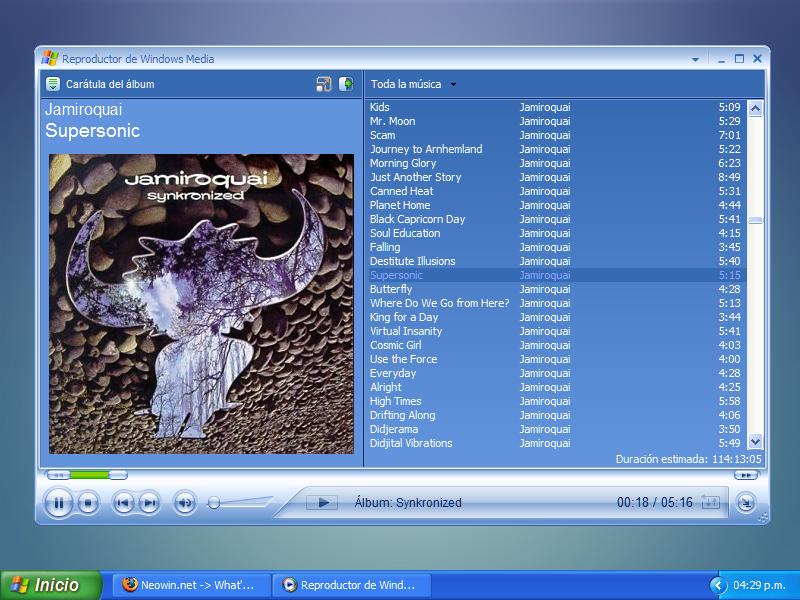The image size is (800, 600).
Task: Click the seek bar green progress
Action: (x=89, y=475)
